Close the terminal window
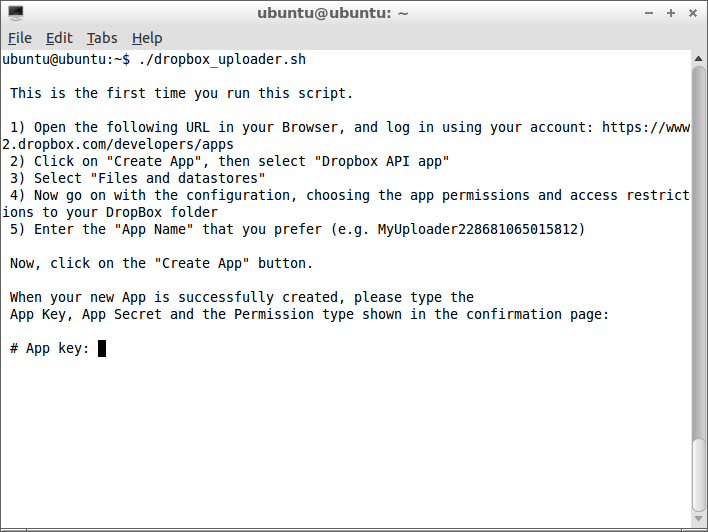Image resolution: width=708 pixels, height=532 pixels. (x=693, y=13)
